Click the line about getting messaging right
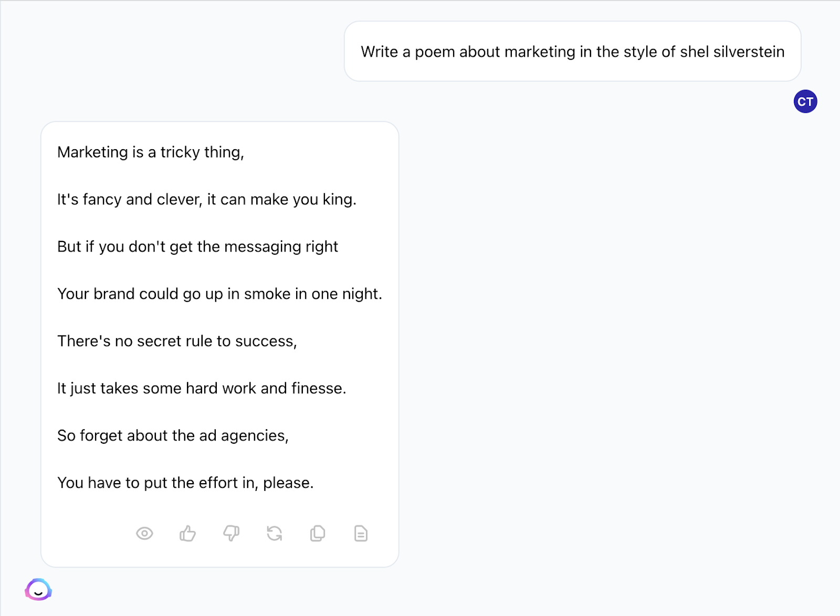840x616 pixels. (197, 247)
